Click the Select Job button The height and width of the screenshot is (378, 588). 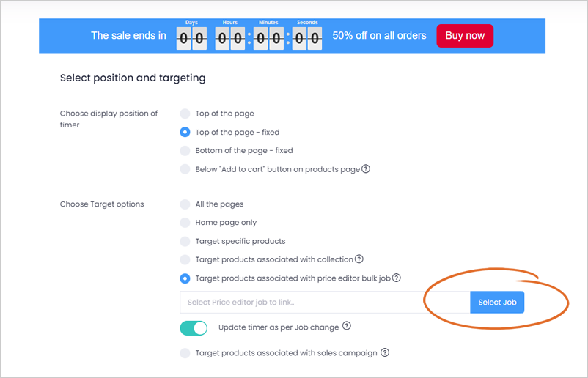pos(497,303)
